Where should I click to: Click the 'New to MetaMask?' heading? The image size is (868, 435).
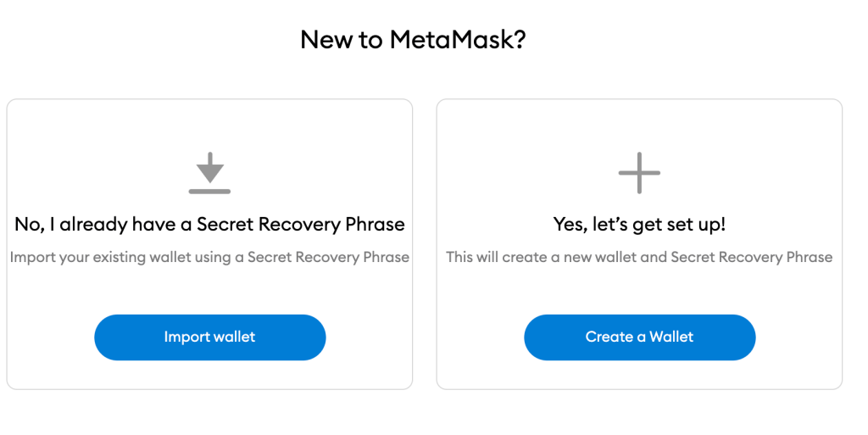coord(414,40)
